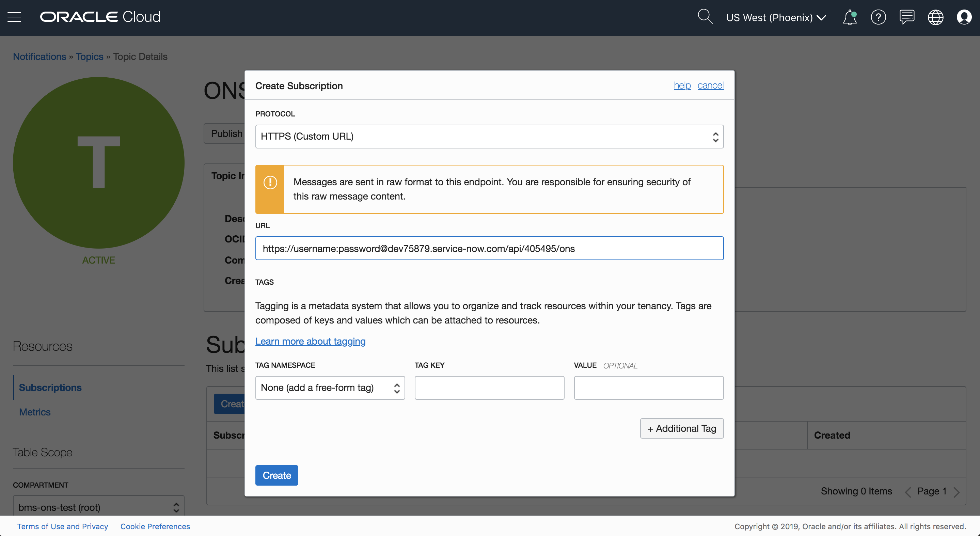This screenshot has height=536, width=980.
Task: Click the Additional Tag button
Action: coord(681,428)
